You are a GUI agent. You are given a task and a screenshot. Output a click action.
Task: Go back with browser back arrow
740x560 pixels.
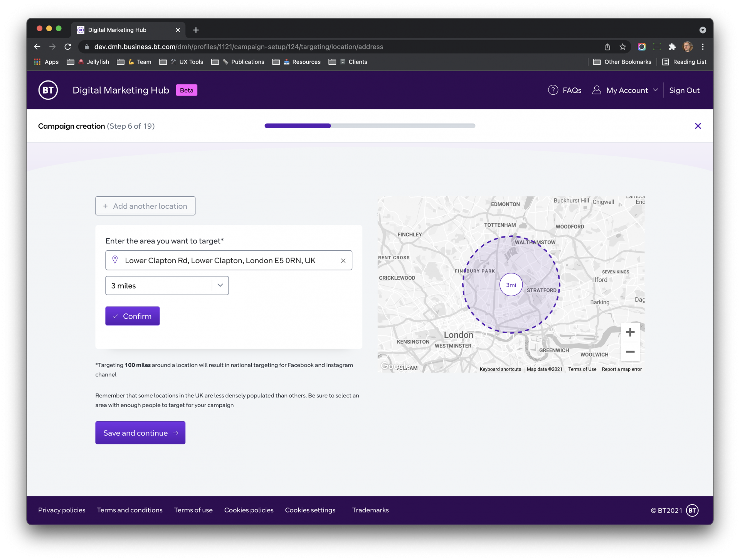[x=37, y=47]
